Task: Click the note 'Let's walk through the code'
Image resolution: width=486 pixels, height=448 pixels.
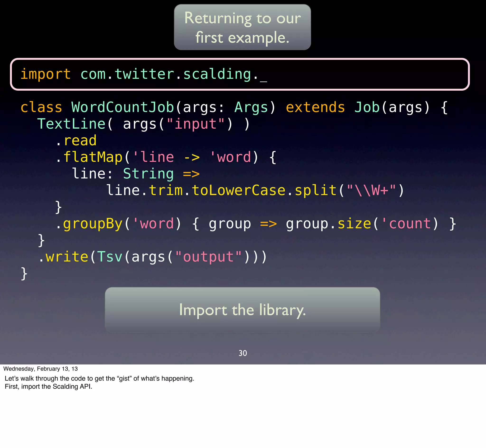Action: pyautogui.click(x=99, y=378)
